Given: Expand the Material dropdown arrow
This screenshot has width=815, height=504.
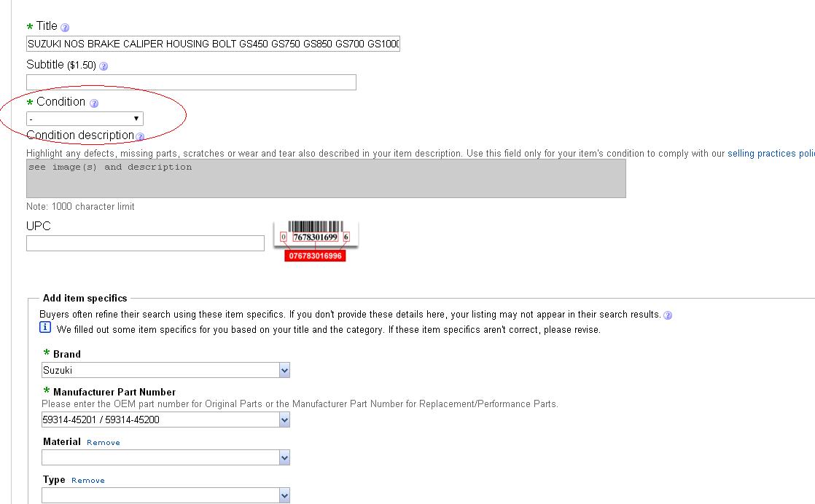Looking at the screenshot, I should click(x=284, y=458).
